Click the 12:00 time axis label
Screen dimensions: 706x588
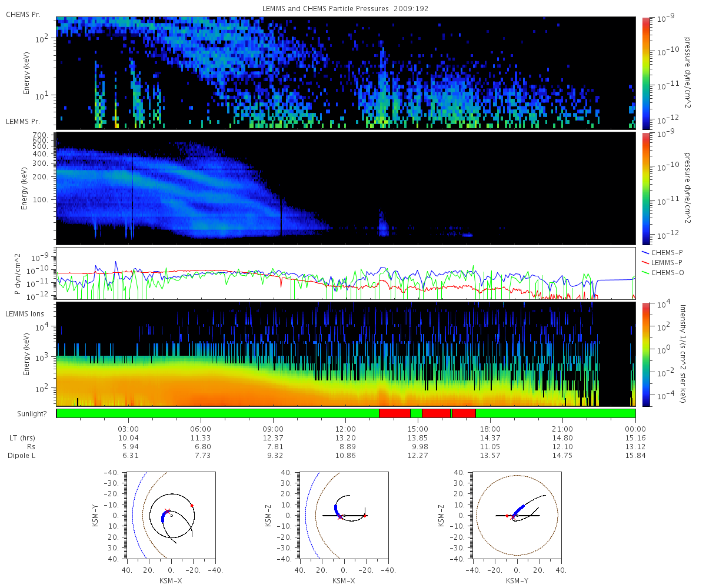345,429
